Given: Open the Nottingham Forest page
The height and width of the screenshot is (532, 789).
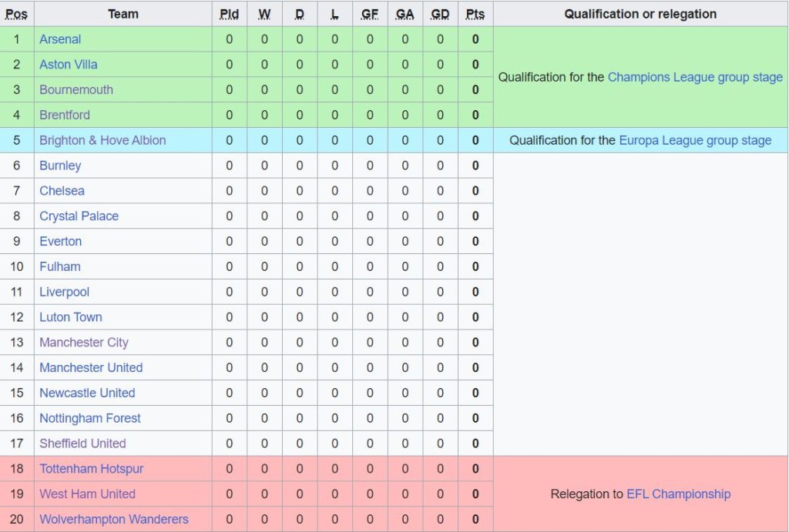Looking at the screenshot, I should pos(90,418).
